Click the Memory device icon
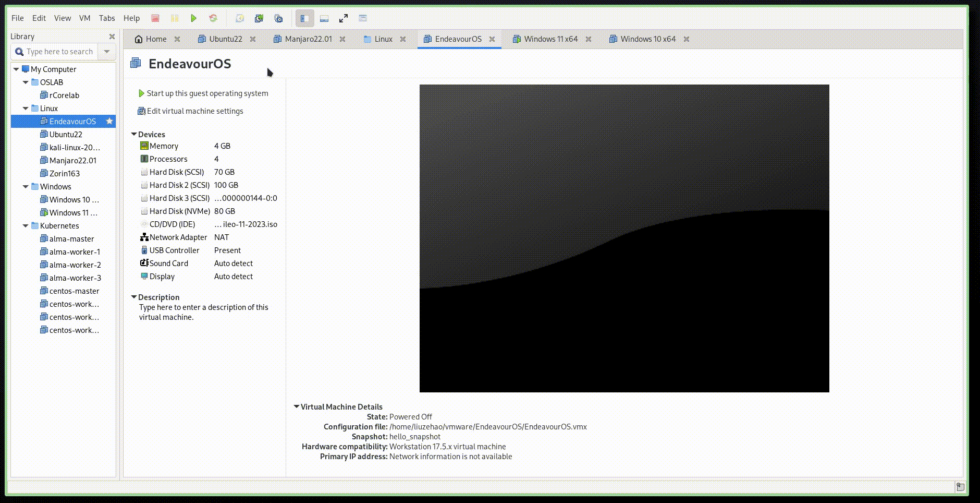 pos(144,146)
